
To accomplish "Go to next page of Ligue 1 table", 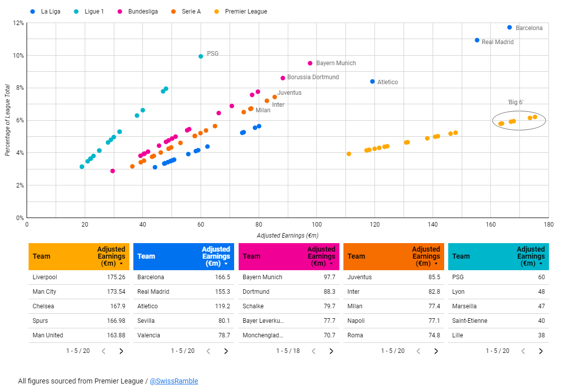I will click(x=540, y=351).
